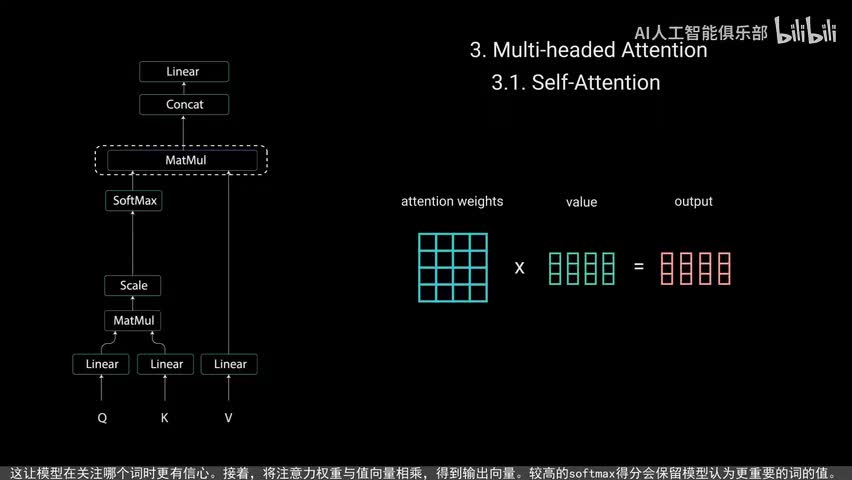Click the AI人工智能俱乐部 channel watermark text
Viewport: 852px width, 480px height.
click(x=700, y=32)
